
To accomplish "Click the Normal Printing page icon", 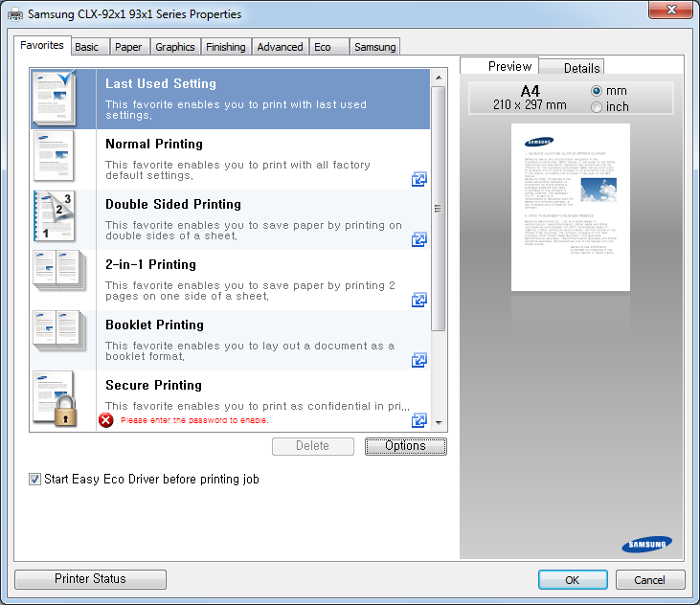I will 54,156.
